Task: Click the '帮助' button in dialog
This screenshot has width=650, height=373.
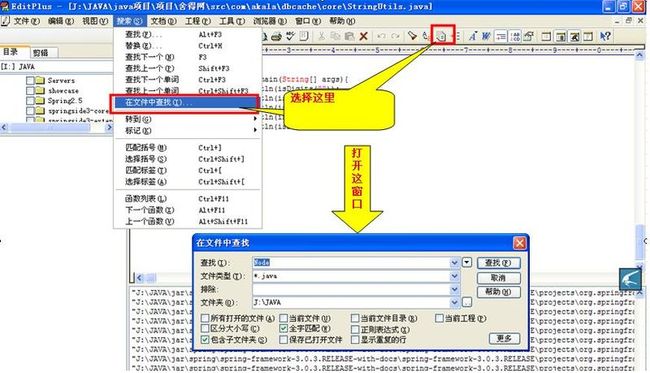Action: coord(498,292)
